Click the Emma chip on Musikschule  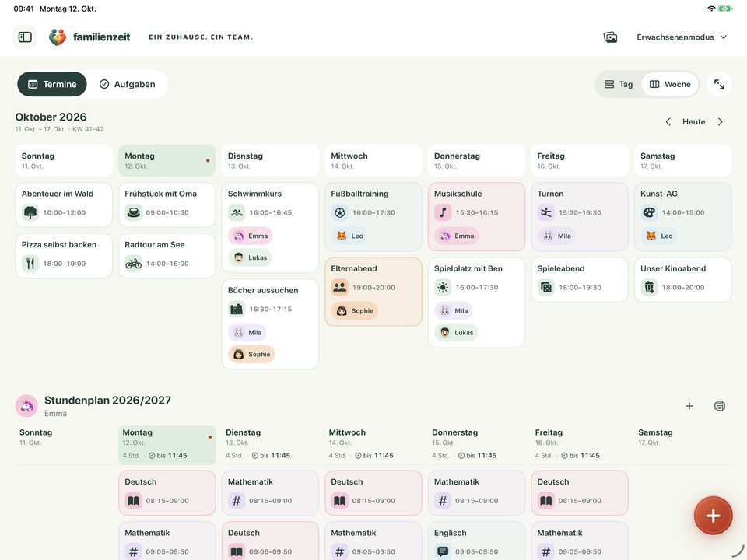click(x=457, y=236)
